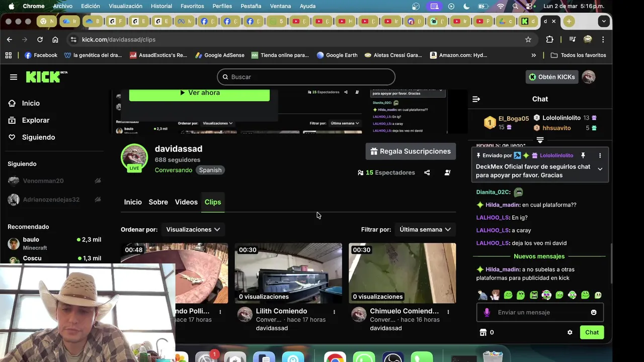Click the Regala Suscripciones button
Screen dimensions: 644x362
click(411, 151)
